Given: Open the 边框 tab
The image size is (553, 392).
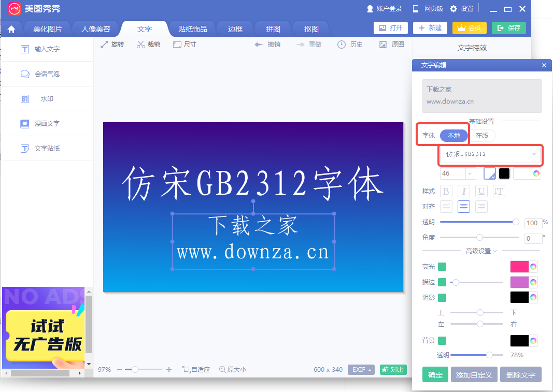Looking at the screenshot, I should (x=235, y=30).
